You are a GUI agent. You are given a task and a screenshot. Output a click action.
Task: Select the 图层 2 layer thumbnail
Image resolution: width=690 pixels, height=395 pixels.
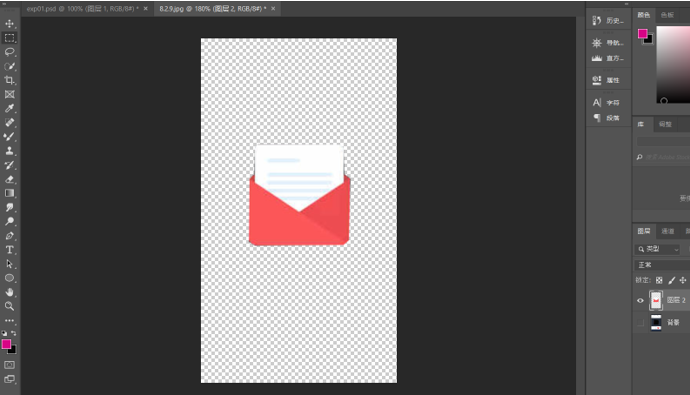[656, 300]
